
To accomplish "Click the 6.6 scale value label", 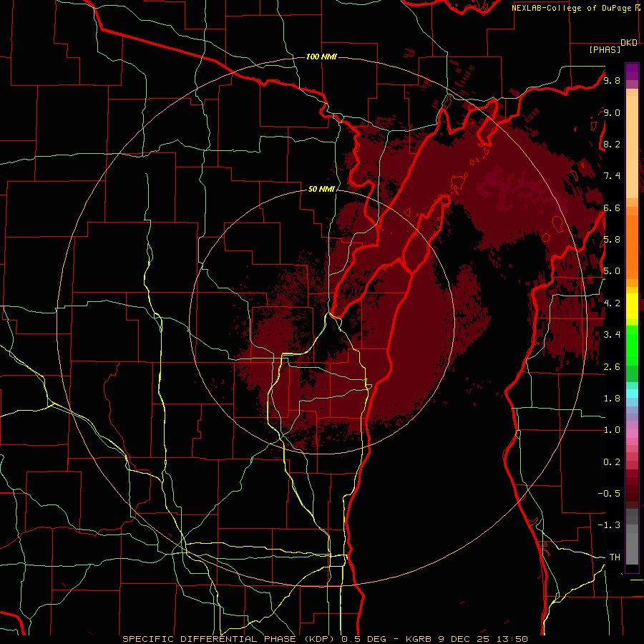I will pyautogui.click(x=612, y=208).
